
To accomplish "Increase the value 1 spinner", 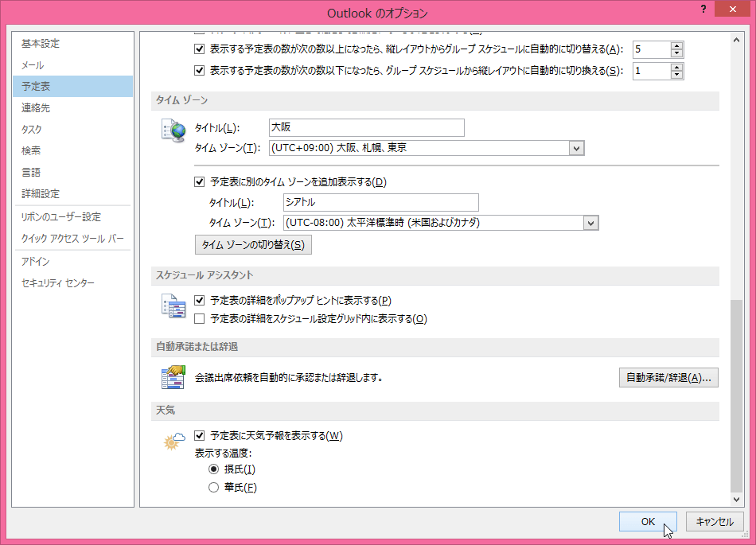I will (x=677, y=67).
